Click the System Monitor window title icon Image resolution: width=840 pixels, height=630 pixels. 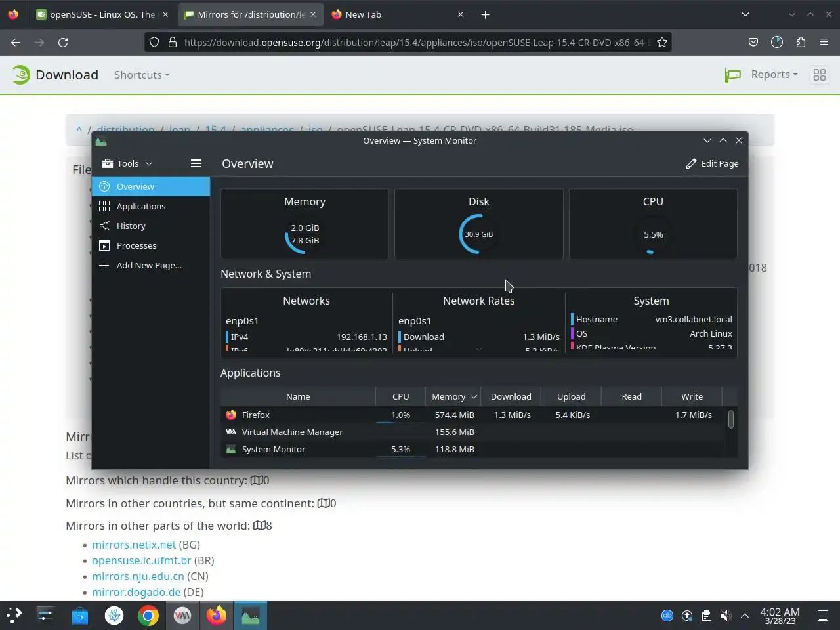coord(101,141)
